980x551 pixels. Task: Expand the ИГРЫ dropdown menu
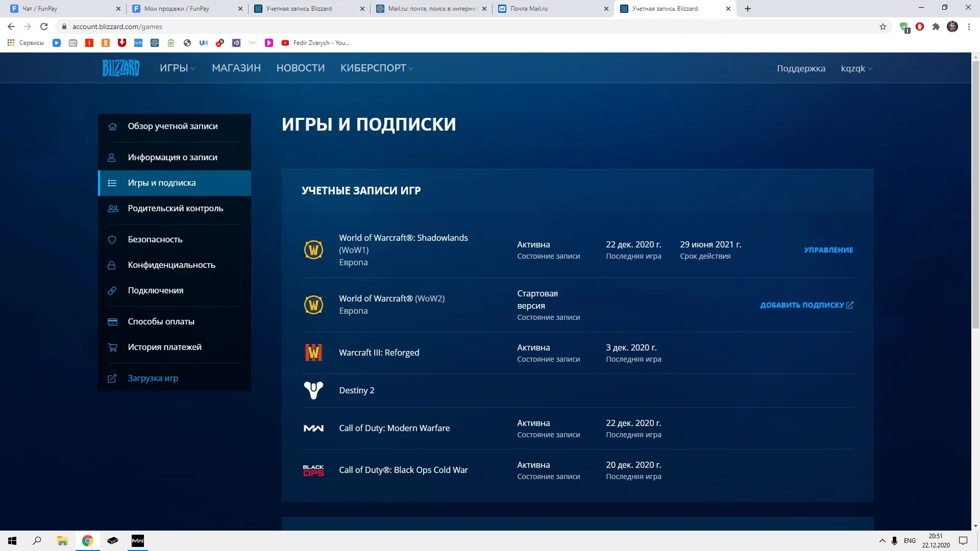point(177,68)
